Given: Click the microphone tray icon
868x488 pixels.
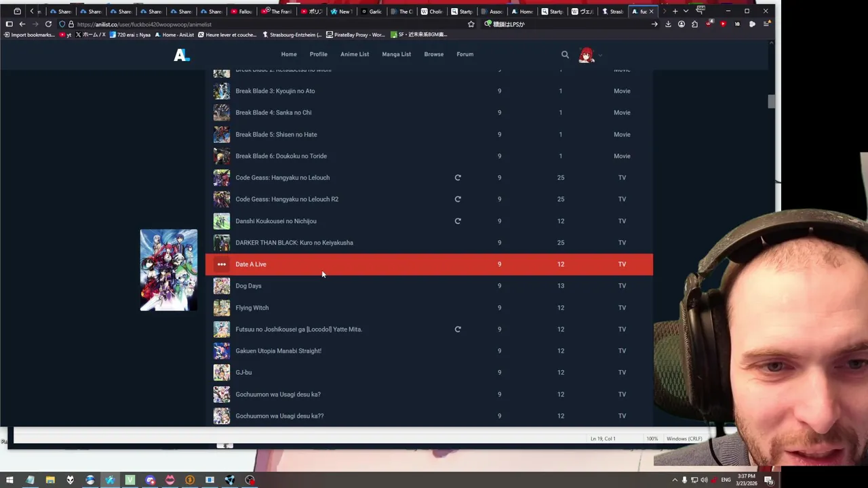Looking at the screenshot, I should coord(684,481).
